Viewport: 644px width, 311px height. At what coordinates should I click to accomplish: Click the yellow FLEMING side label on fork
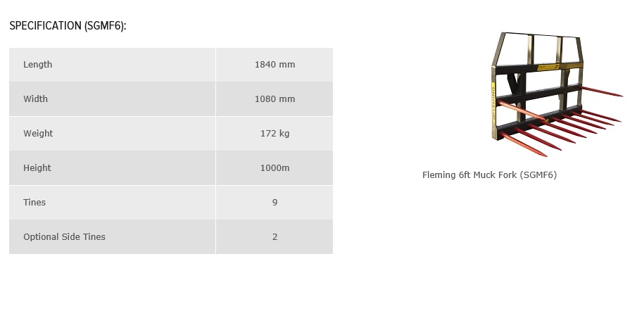pyautogui.click(x=493, y=102)
